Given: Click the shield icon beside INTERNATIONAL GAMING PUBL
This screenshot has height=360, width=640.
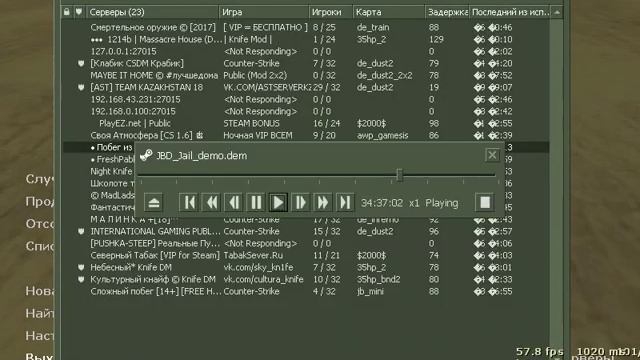Looking at the screenshot, I should tap(81, 231).
